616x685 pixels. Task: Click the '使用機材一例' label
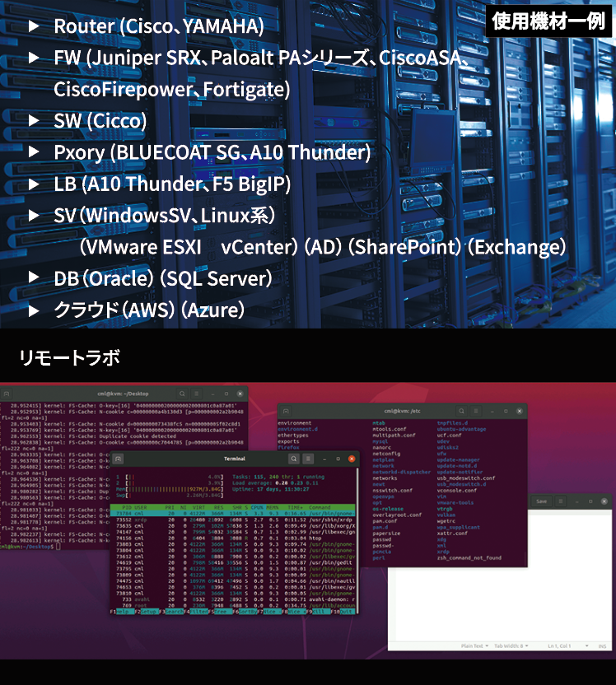(548, 21)
